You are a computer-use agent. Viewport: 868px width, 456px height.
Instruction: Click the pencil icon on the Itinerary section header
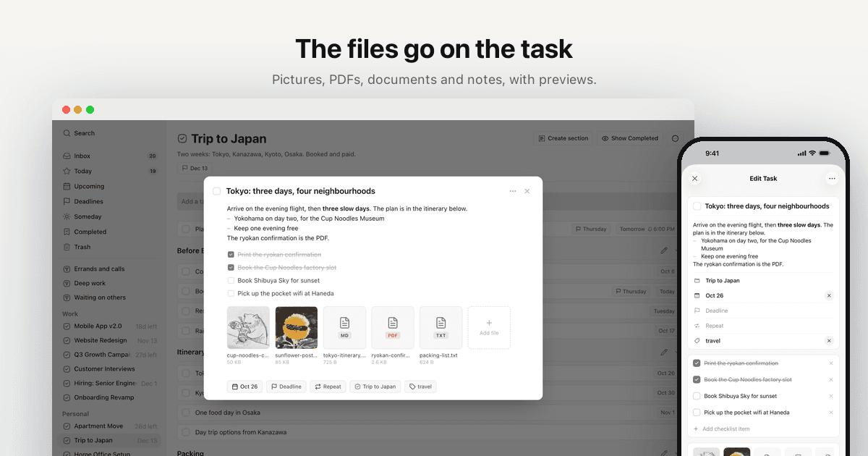[664, 352]
